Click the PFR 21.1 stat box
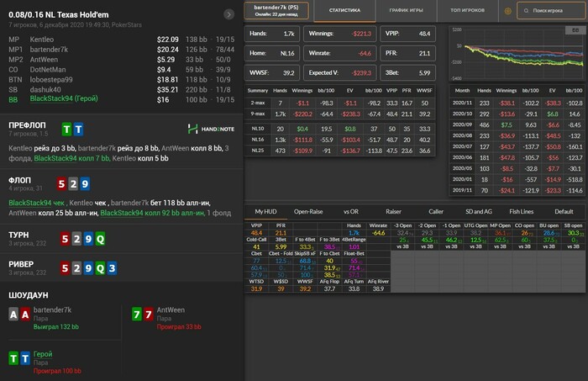 (x=407, y=53)
